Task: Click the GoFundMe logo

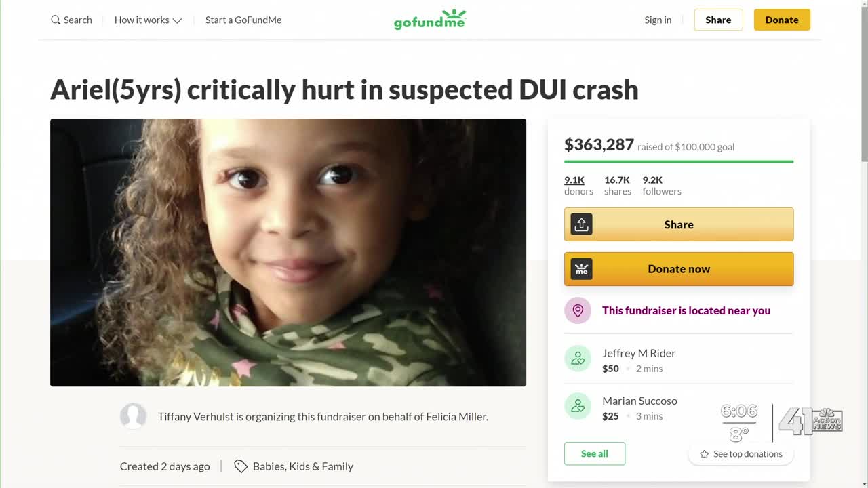Action: (x=430, y=20)
